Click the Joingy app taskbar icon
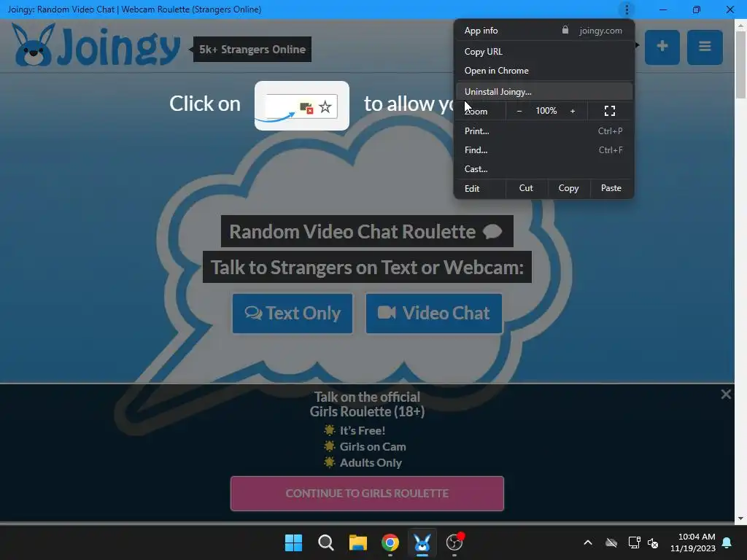Image resolution: width=747 pixels, height=560 pixels. click(422, 542)
